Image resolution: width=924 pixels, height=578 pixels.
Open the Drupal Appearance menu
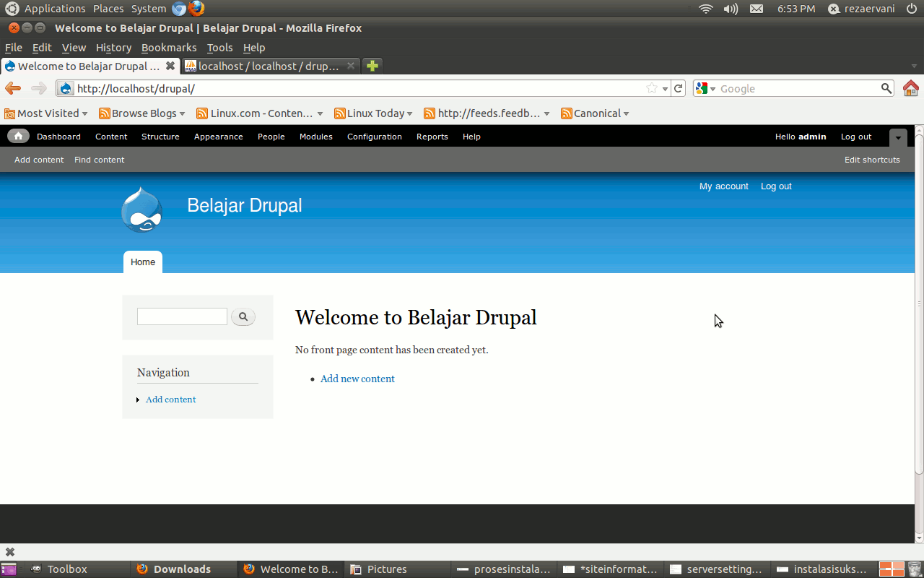[219, 137]
